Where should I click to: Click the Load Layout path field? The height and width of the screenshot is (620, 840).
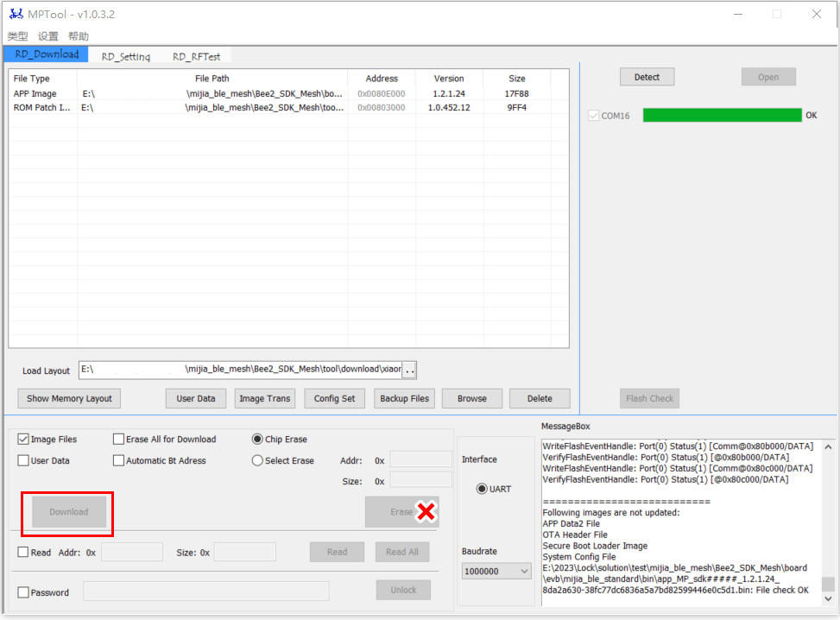tap(241, 370)
